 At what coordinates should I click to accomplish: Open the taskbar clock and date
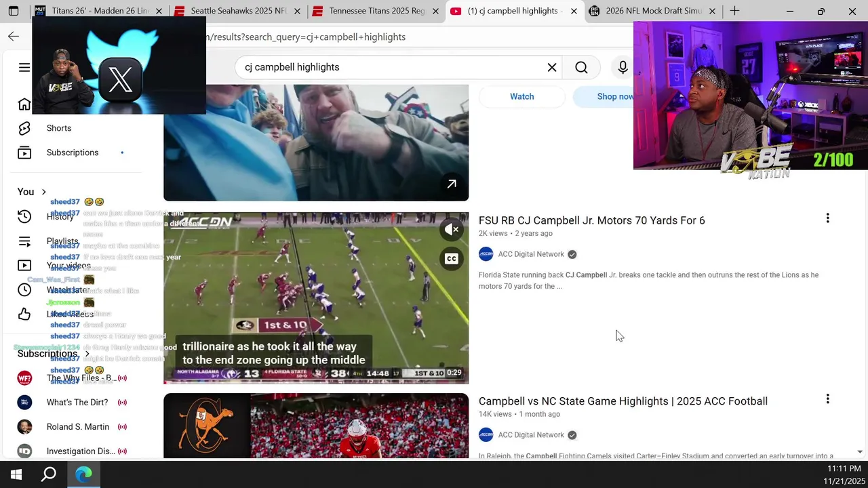click(844, 474)
